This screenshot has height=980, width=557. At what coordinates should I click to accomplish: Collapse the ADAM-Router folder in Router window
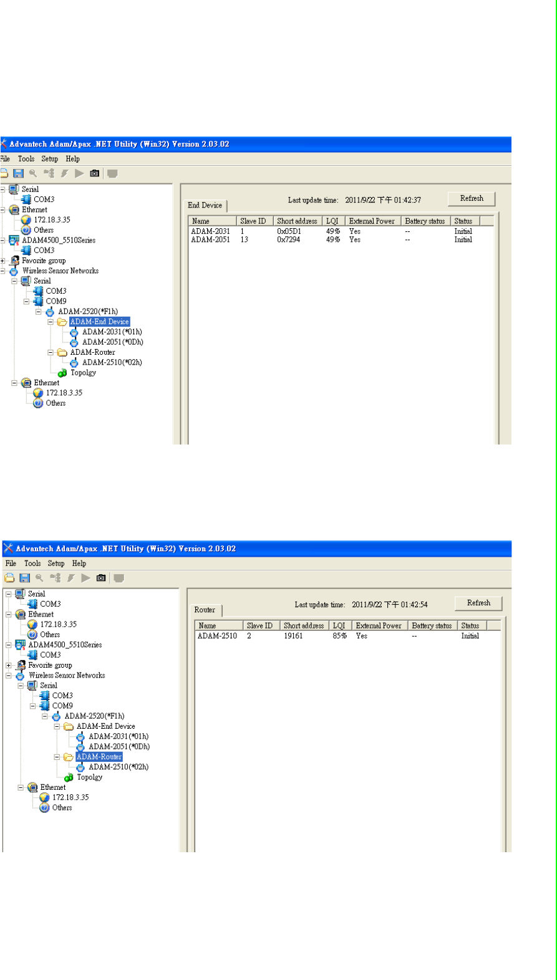coord(57,757)
